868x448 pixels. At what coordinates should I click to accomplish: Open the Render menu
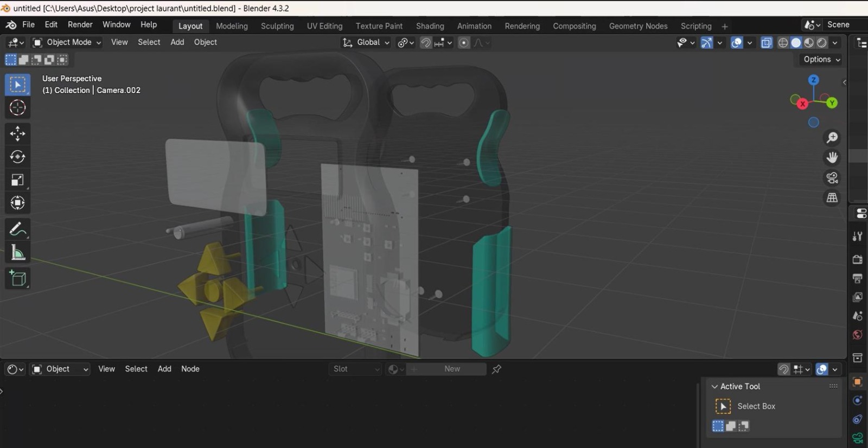point(80,24)
